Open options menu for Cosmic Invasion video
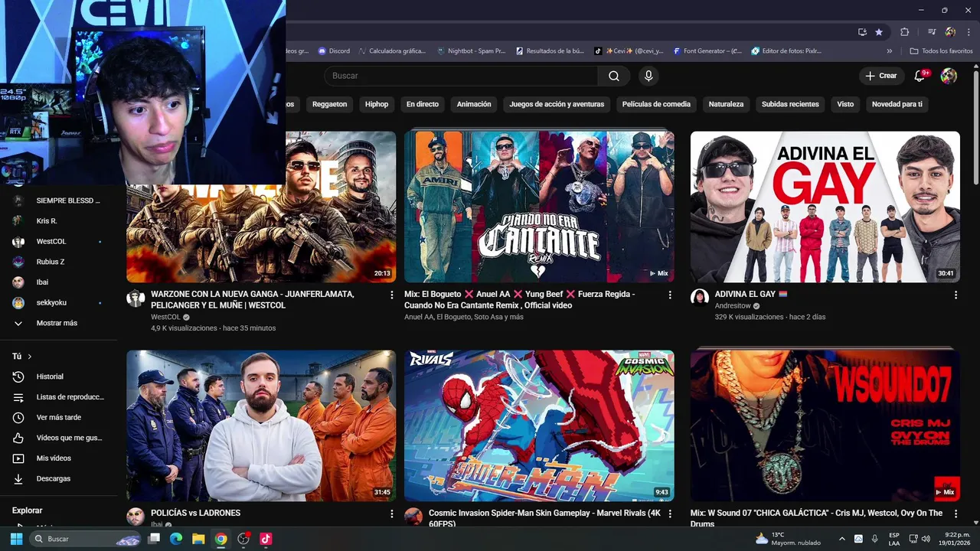This screenshot has width=980, height=551. 670,514
